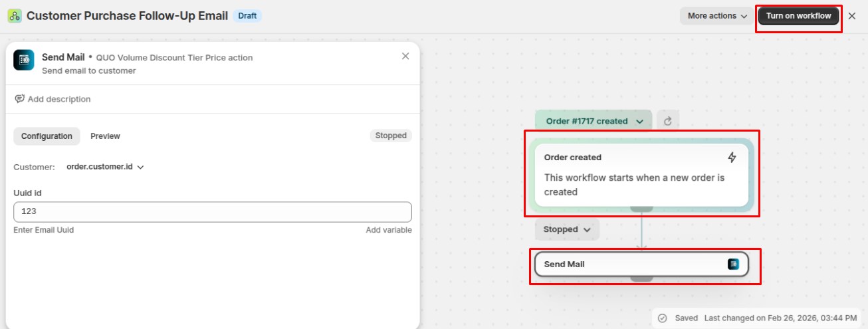Select the Configuration tab
This screenshot has width=868, height=329.
click(x=47, y=136)
